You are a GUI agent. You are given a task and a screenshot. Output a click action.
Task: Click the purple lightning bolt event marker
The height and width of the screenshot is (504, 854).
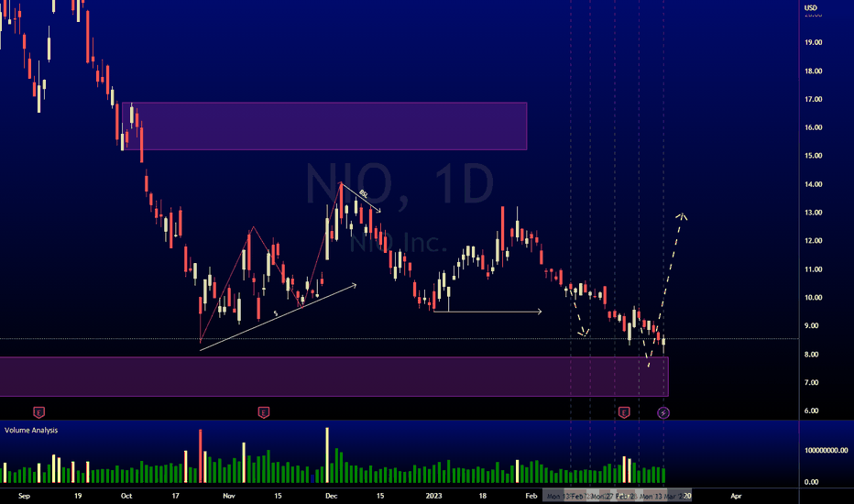[x=662, y=412]
